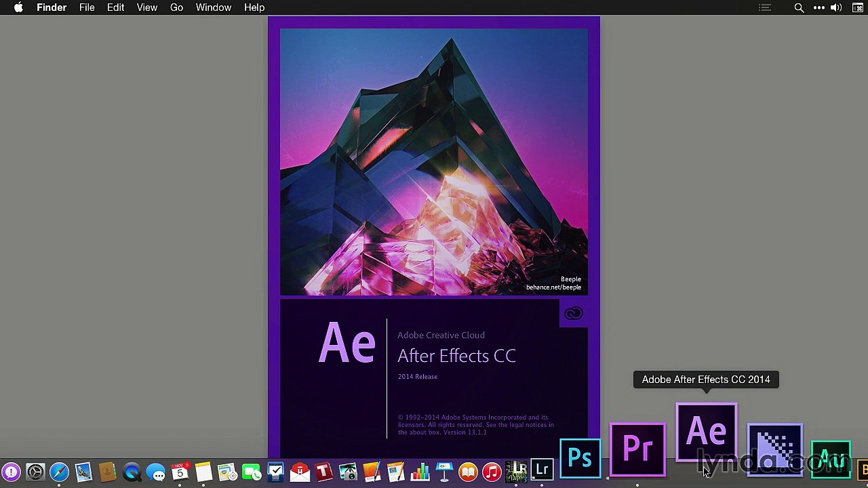Open red envelope mail app in dock
The height and width of the screenshot is (488, 868).
(x=300, y=471)
